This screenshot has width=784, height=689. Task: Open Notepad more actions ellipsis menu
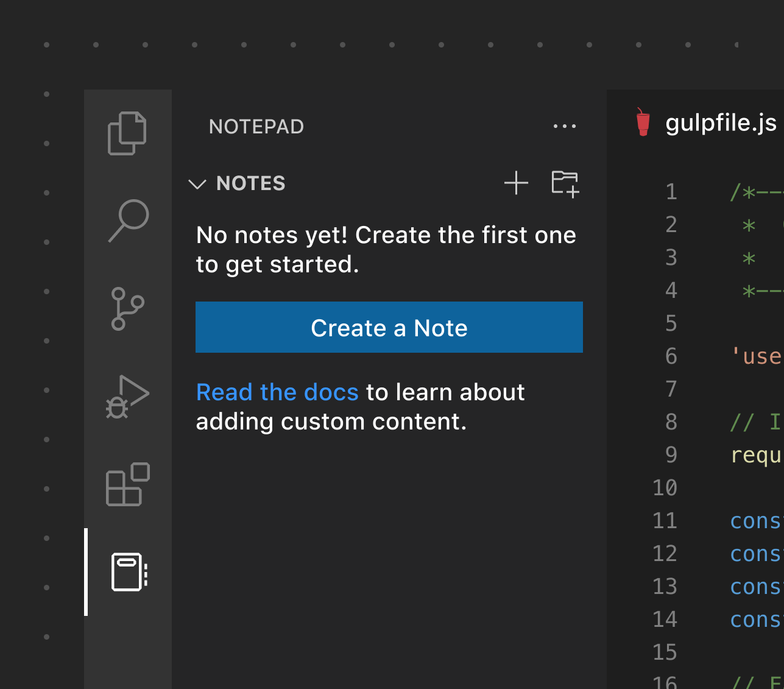[x=564, y=126]
